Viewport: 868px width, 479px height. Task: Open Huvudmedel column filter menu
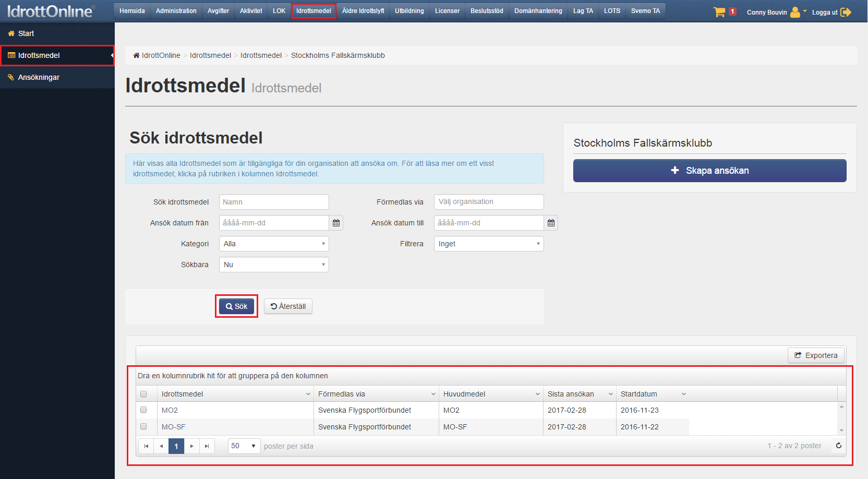pos(537,394)
